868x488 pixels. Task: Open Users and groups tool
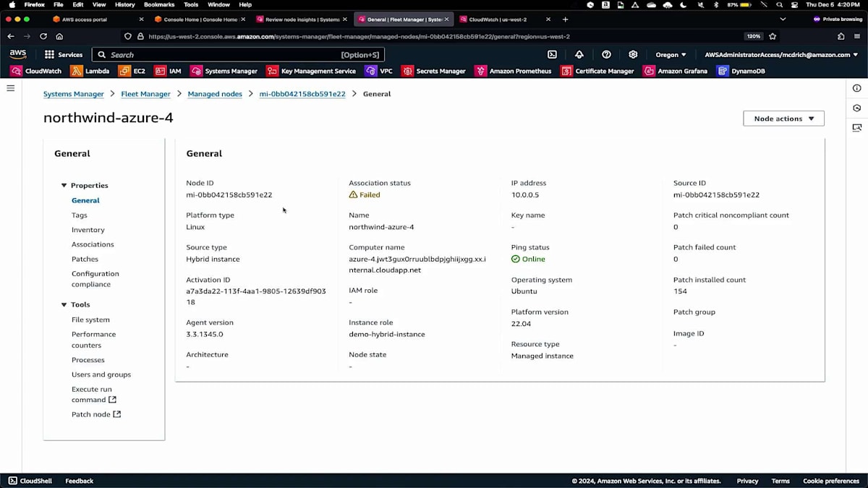point(101,374)
